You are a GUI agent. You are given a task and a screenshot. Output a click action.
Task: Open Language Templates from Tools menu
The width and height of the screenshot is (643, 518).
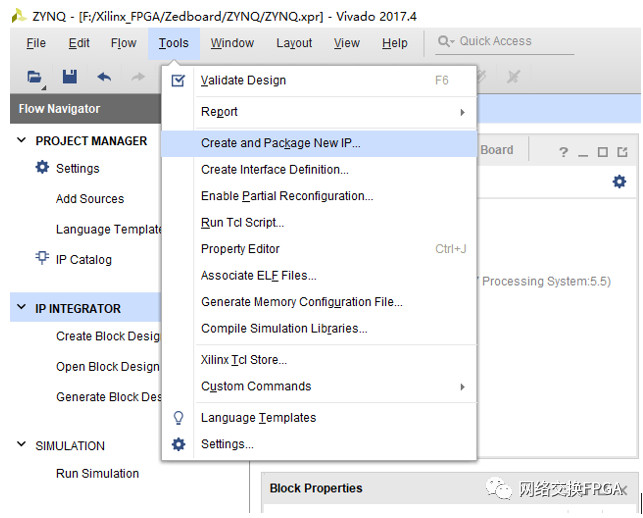(319, 418)
